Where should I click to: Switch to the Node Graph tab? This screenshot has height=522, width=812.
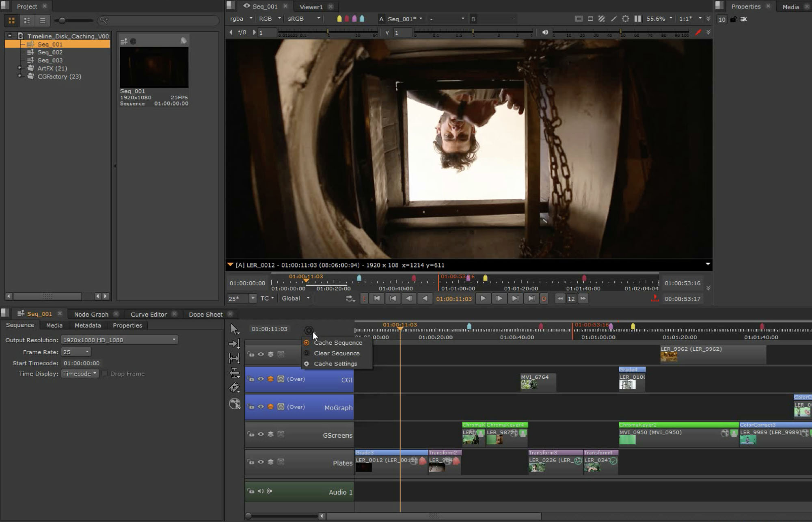point(91,315)
